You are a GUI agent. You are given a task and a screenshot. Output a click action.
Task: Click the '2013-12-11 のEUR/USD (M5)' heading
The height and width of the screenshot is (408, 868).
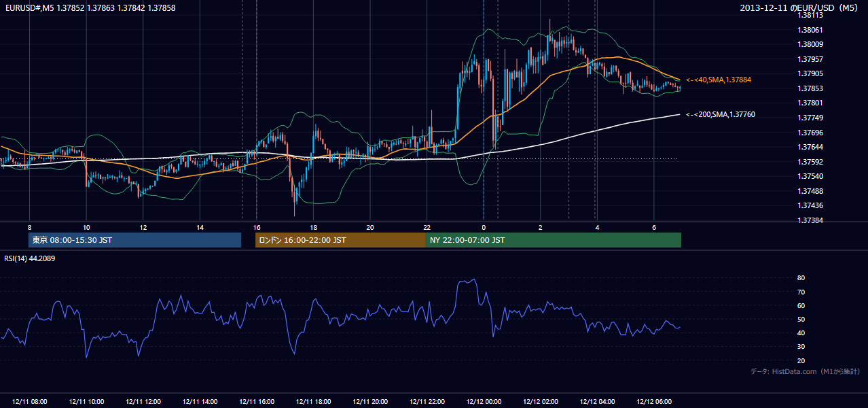point(800,7)
